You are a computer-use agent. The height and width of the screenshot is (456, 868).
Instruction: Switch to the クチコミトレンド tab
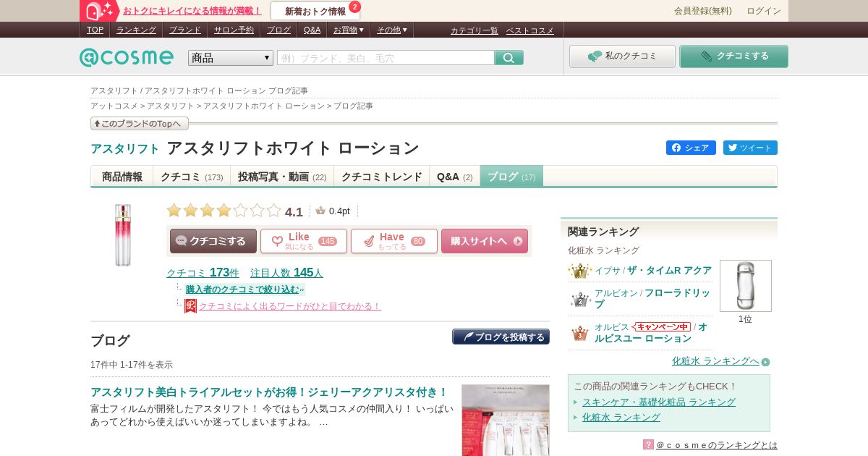(382, 177)
